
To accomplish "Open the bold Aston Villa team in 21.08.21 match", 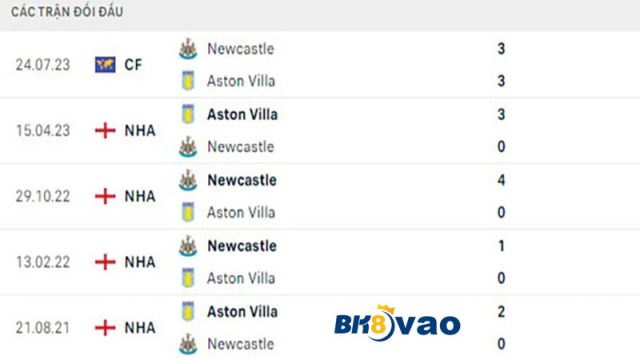I will [x=242, y=311].
